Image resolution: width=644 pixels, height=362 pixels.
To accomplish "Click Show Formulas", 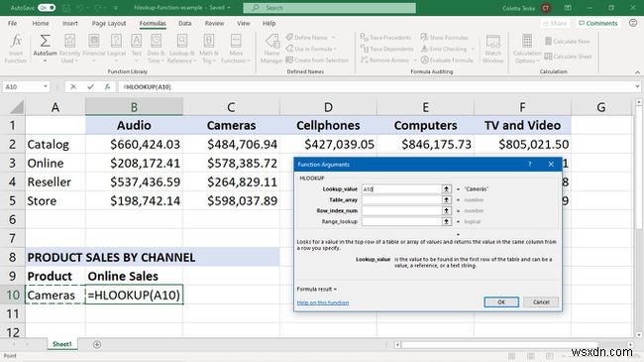I will [445, 38].
